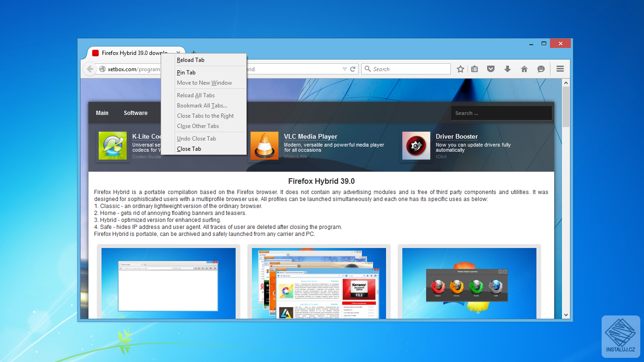Screen dimensions: 644x362
Task: Go to the Home page icon
Action: [524, 69]
